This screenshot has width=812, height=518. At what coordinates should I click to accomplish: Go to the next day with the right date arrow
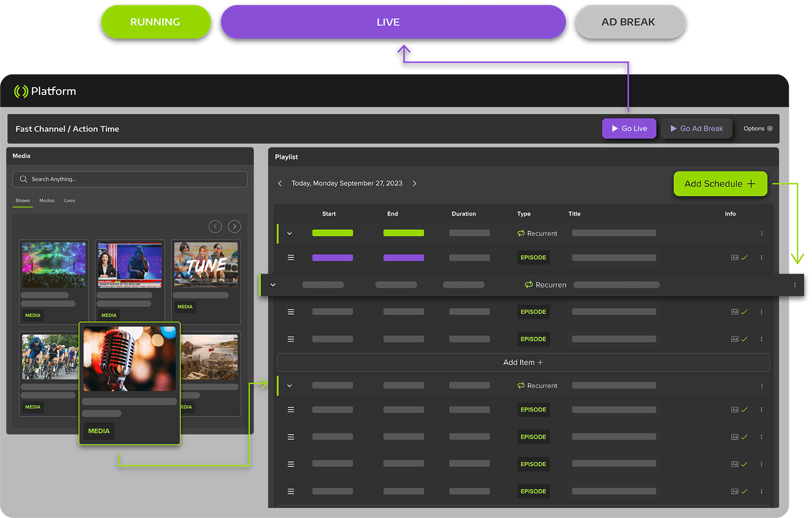(415, 183)
